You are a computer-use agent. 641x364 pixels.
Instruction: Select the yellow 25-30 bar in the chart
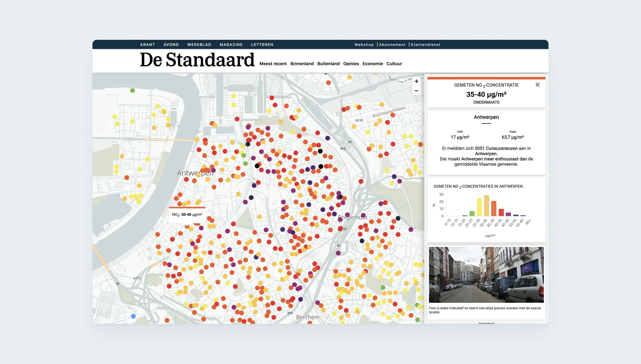(479, 207)
